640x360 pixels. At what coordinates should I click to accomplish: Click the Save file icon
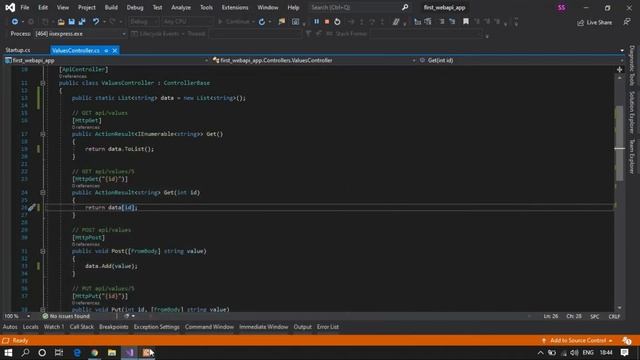click(71, 22)
